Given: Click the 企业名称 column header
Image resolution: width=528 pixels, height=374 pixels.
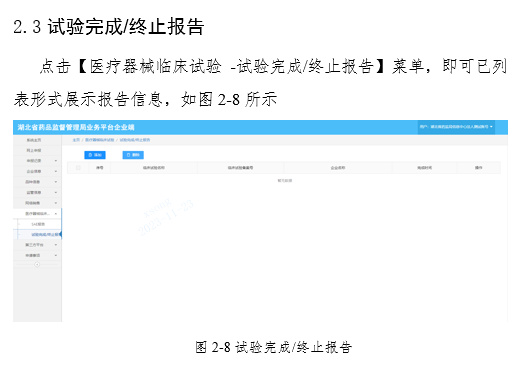Looking at the screenshot, I should tap(338, 167).
